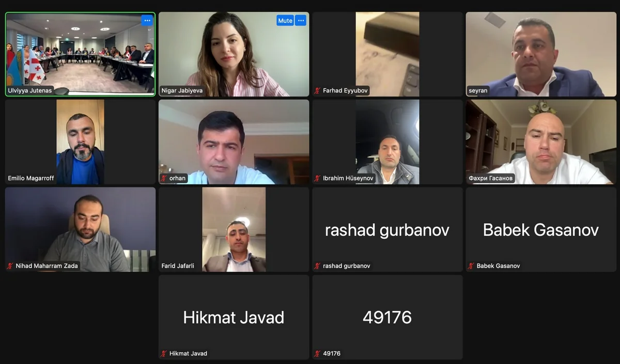Open more options on Ulviyya Jutenas's video

[x=147, y=21]
